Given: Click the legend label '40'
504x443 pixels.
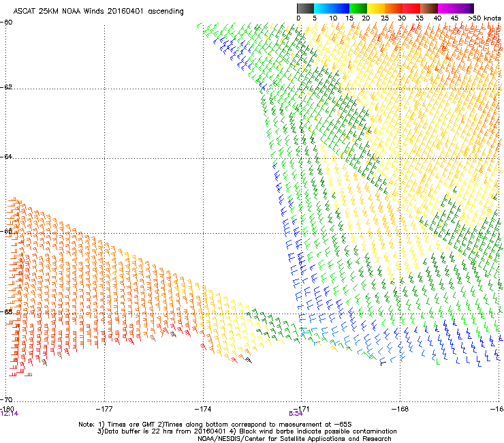Looking at the screenshot, I should [437, 18].
